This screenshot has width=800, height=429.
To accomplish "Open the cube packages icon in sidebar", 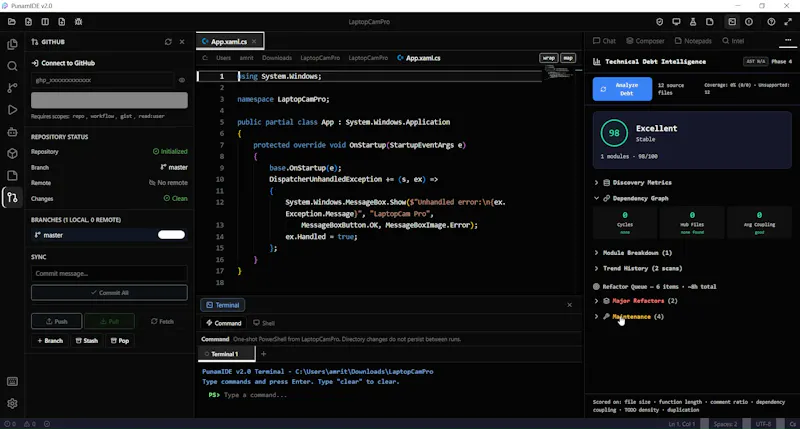I will pyautogui.click(x=12, y=154).
